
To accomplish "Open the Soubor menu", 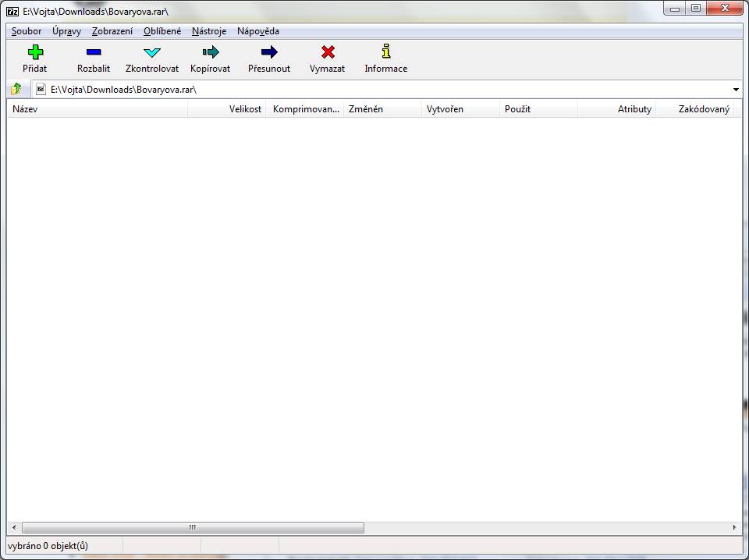I will point(27,31).
